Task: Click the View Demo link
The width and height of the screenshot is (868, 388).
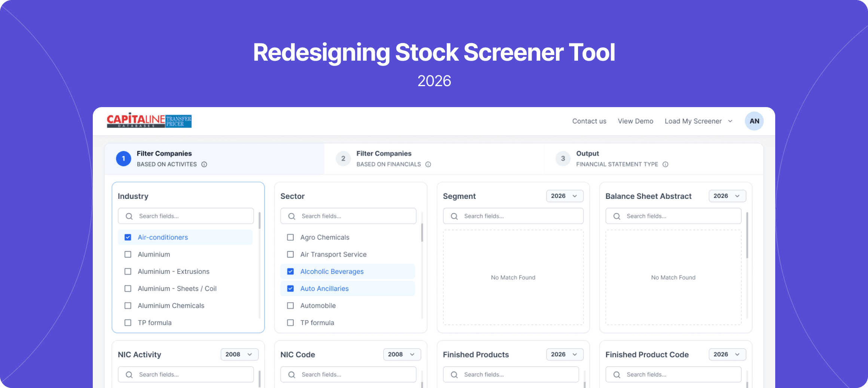Action: [635, 121]
